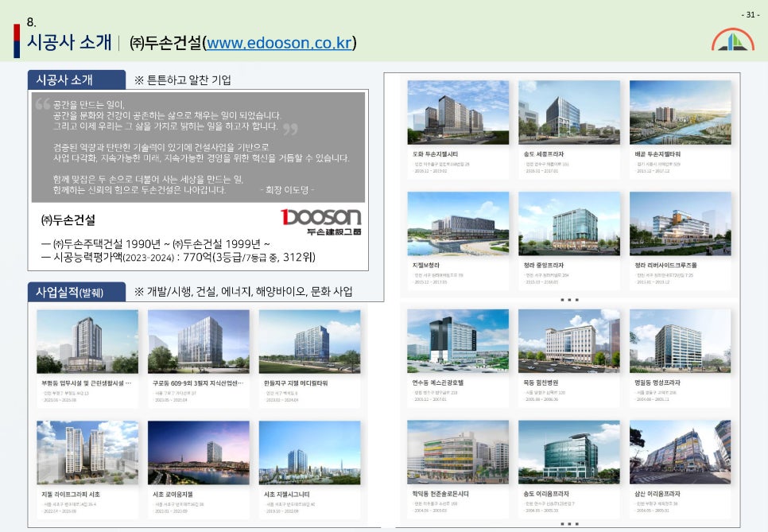Select the caption text 송도 이리움프라자

pos(546,494)
